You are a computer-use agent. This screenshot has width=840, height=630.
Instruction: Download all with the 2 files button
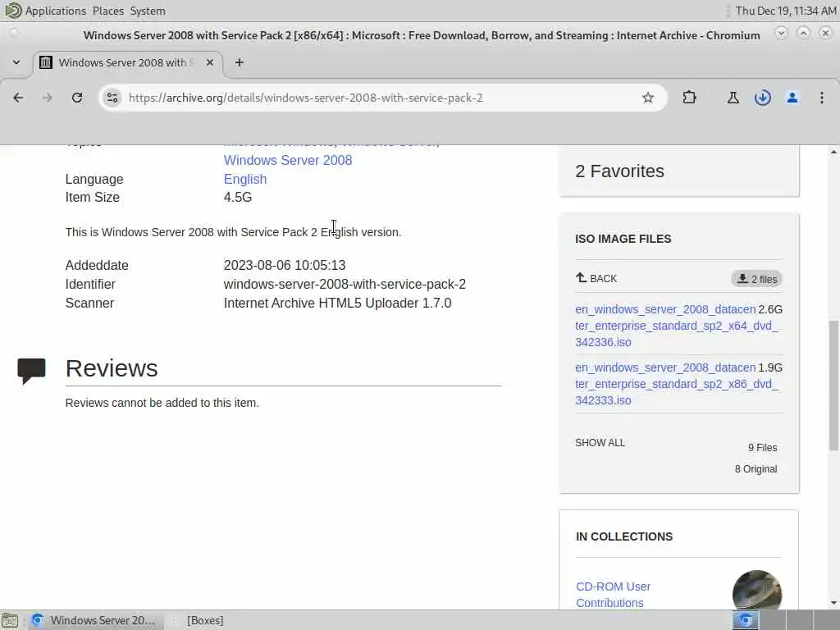coord(756,279)
